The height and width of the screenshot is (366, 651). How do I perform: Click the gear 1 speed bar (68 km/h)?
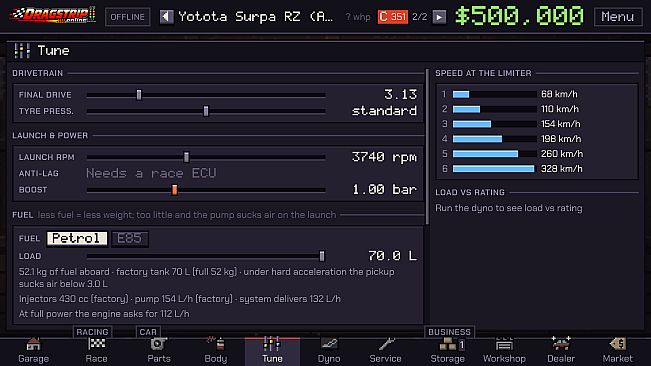tap(494, 94)
